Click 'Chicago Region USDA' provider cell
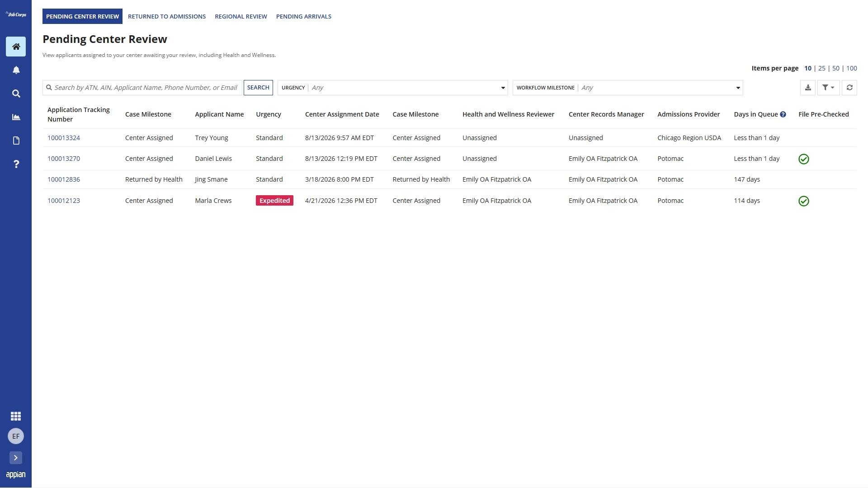868x488 pixels. point(689,138)
